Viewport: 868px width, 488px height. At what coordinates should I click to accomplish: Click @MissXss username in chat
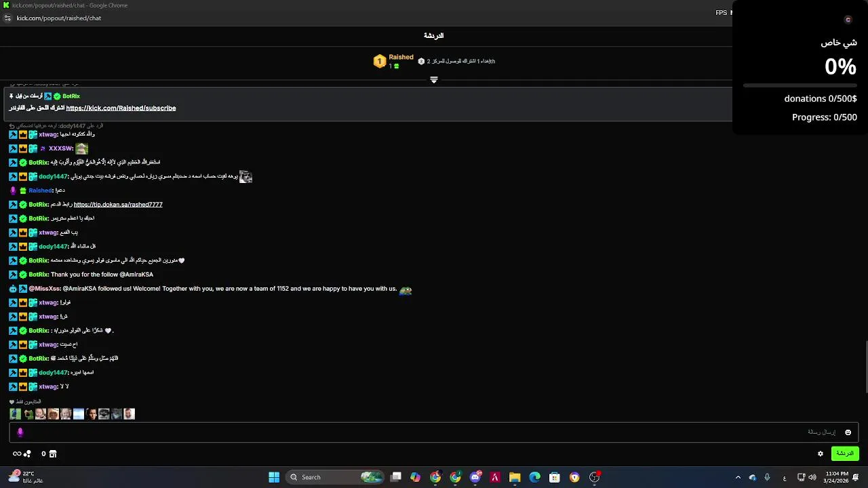pos(44,289)
